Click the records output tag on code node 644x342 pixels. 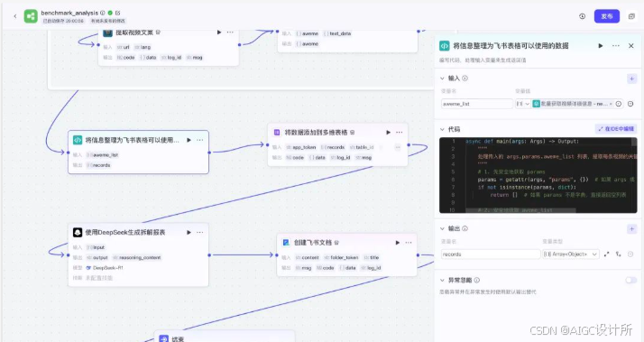click(x=98, y=165)
